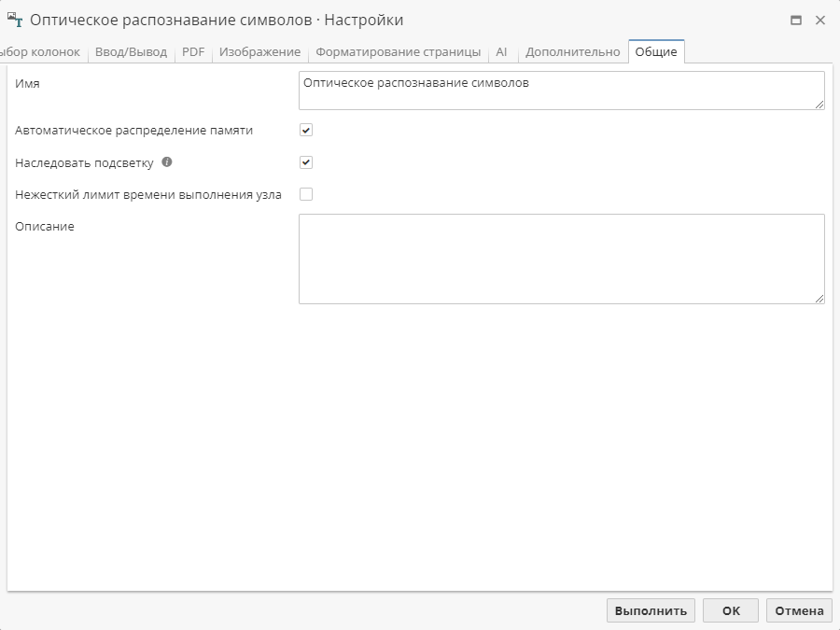Click the resize grip of the Описание field
This screenshot has height=630, width=840.
[x=819, y=297]
